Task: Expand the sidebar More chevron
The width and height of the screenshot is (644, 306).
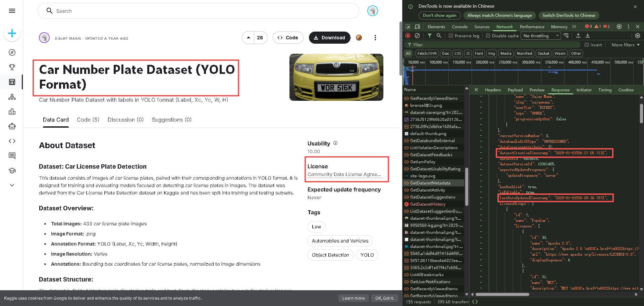Action: point(12,185)
